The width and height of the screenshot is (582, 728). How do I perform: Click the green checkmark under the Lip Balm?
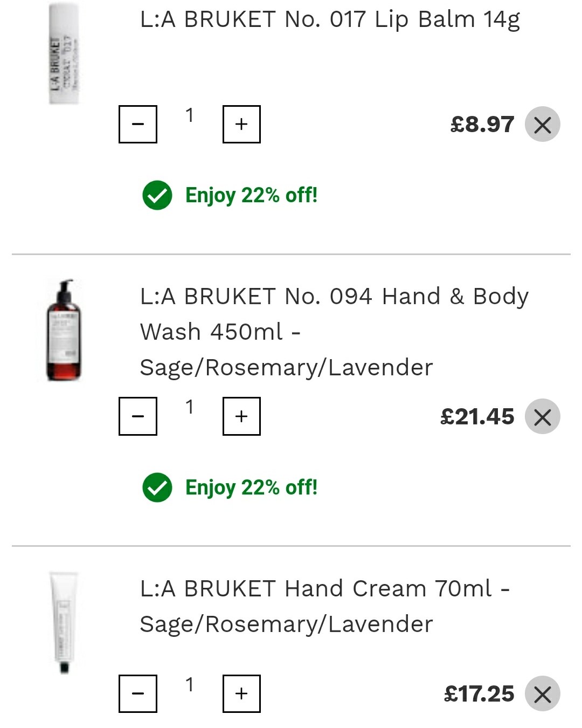click(157, 195)
